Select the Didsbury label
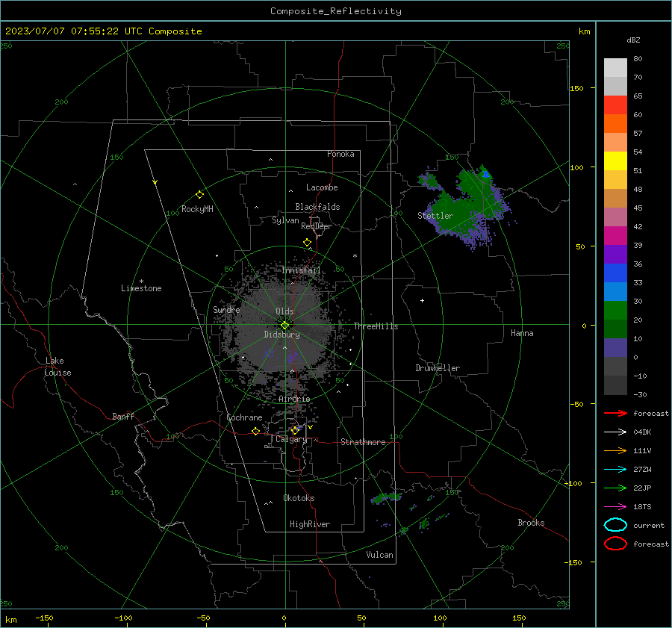The width and height of the screenshot is (672, 628). 281,335
